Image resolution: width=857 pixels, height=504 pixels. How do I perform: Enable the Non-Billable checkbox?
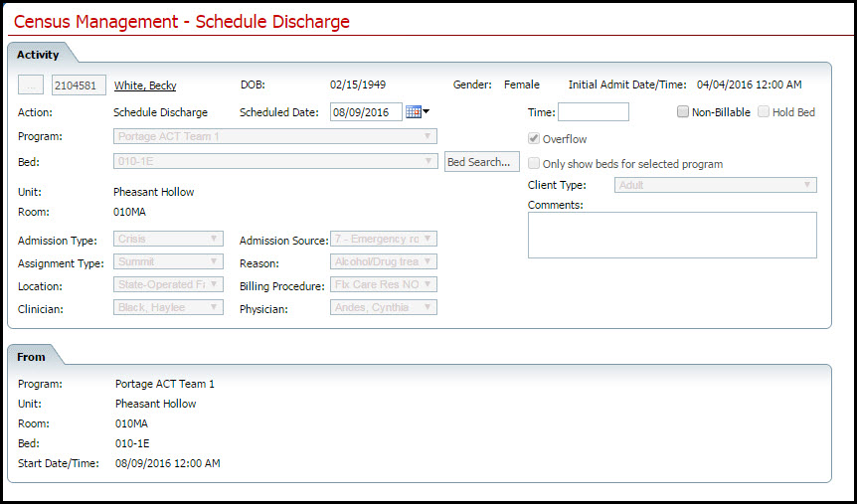683,112
